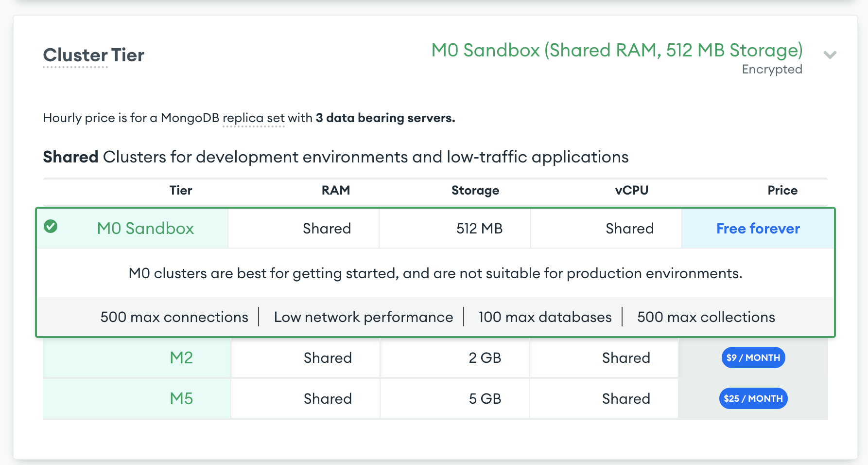The image size is (868, 465).
Task: Click the 'Encrypted' label under the summary
Action: 772,70
